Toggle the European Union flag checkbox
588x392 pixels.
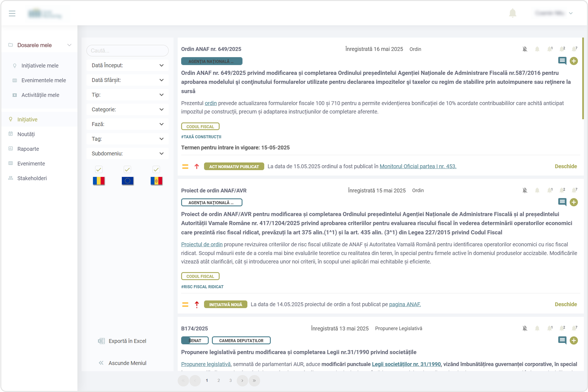click(x=127, y=169)
